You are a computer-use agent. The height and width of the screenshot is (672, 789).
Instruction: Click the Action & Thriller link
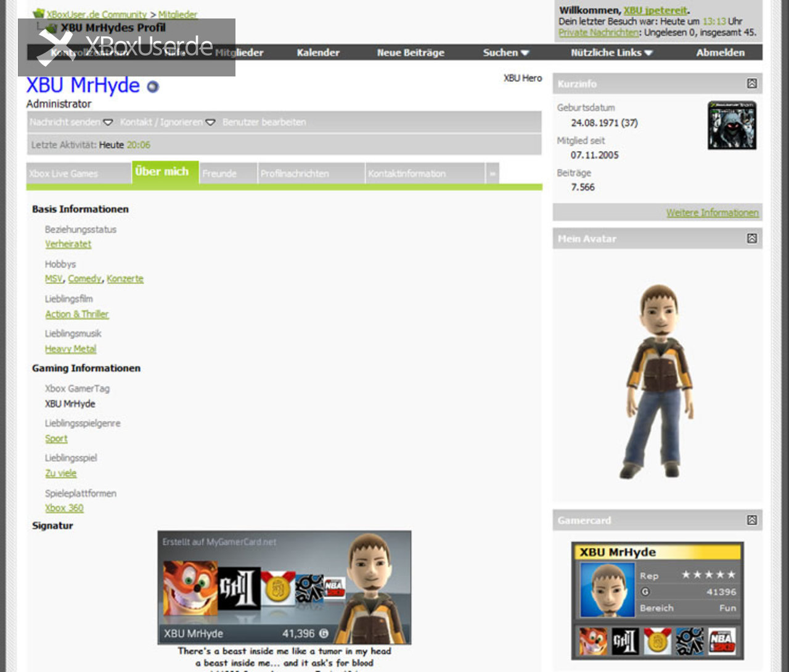pyautogui.click(x=77, y=314)
